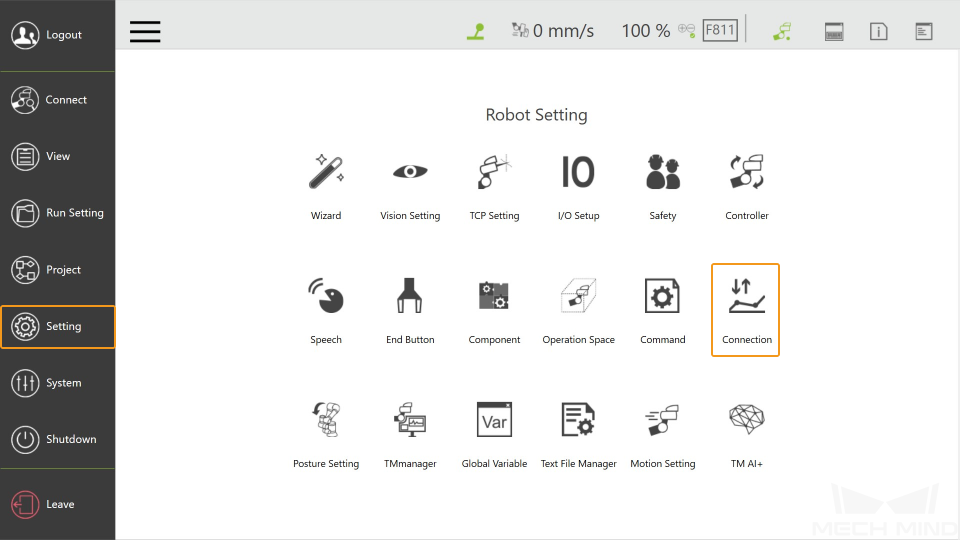Select Setting in the sidebar
Image resolution: width=960 pixels, height=540 pixels.
pyautogui.click(x=58, y=327)
